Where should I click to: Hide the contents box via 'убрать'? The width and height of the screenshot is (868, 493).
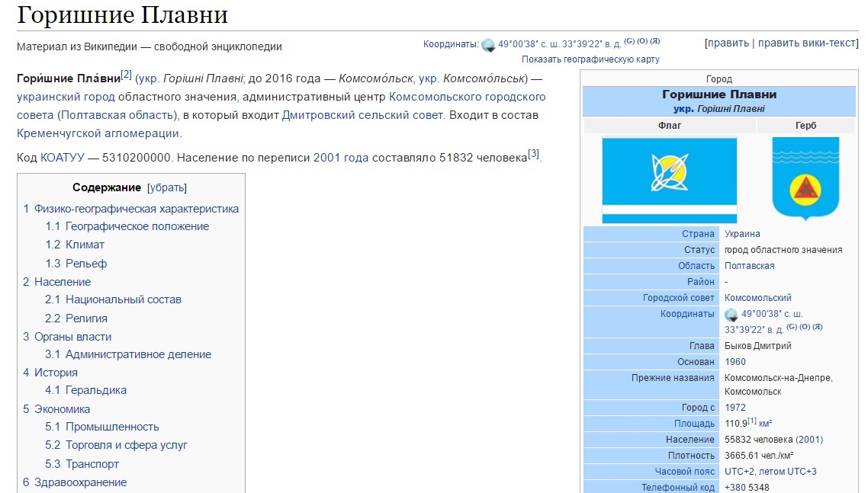tap(166, 188)
